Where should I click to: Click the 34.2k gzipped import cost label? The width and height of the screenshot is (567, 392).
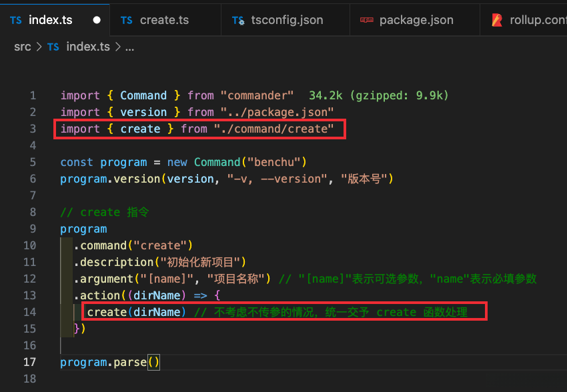point(379,95)
